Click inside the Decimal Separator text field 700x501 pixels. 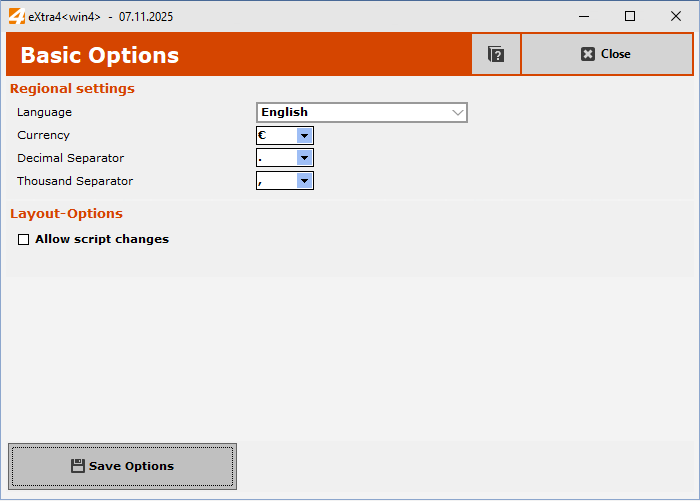point(276,158)
